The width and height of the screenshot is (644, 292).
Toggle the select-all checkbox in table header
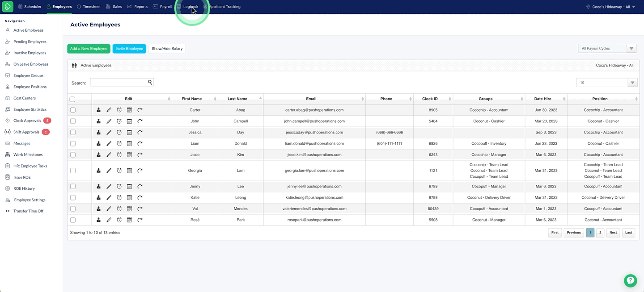[x=72, y=99]
